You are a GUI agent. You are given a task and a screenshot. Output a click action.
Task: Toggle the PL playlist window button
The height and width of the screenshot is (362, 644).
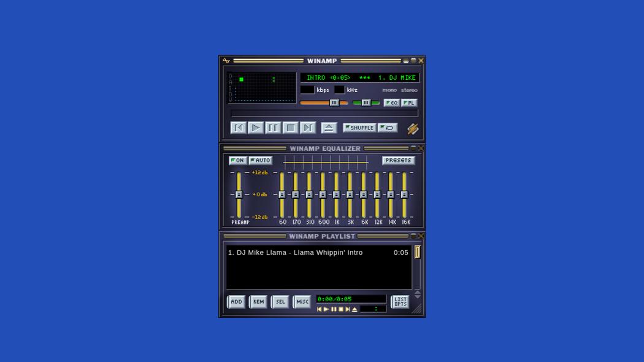408,102
